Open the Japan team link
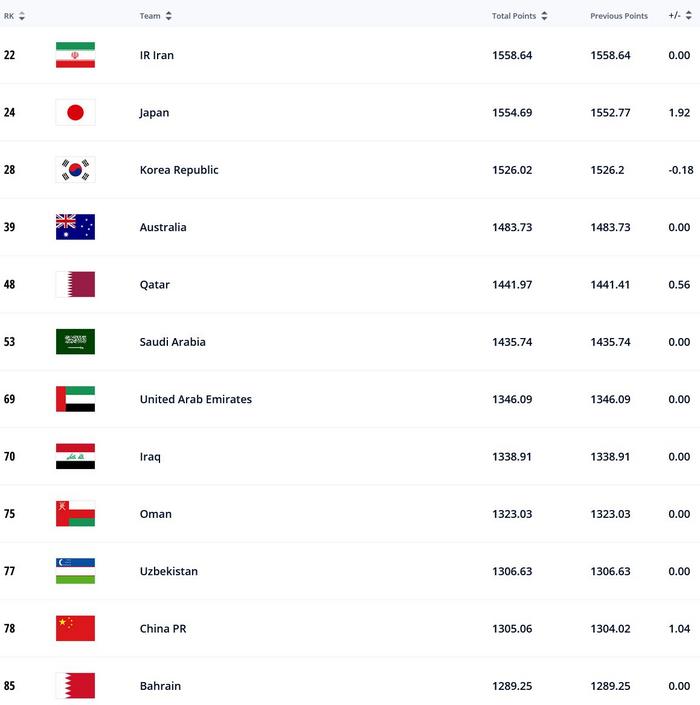The image size is (700, 705). click(154, 113)
